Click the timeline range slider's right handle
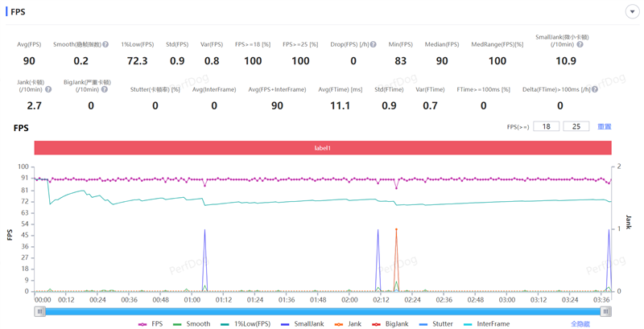 pos(606,312)
